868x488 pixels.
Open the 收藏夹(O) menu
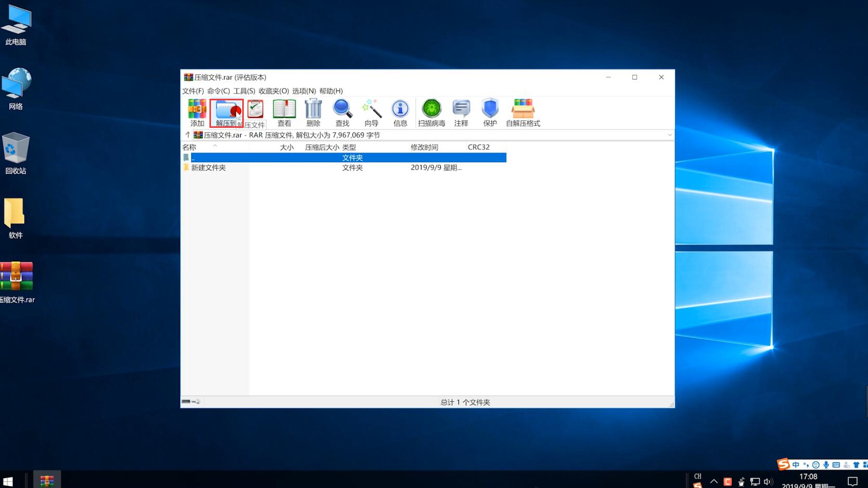[x=273, y=91]
